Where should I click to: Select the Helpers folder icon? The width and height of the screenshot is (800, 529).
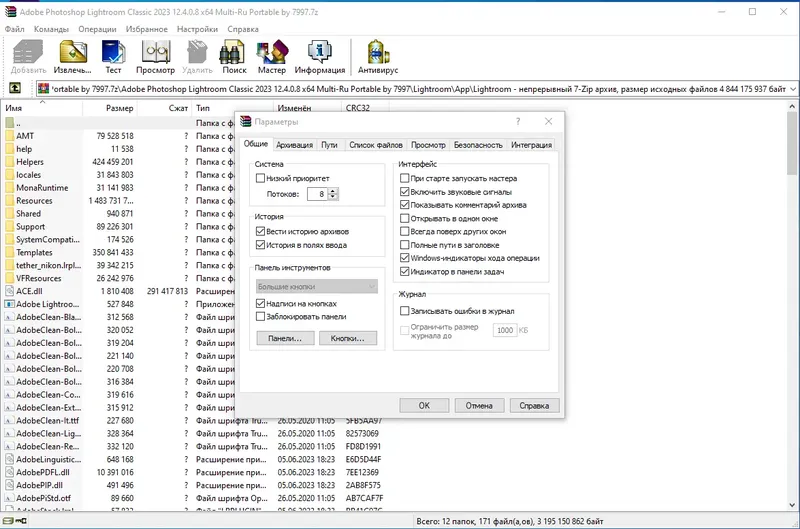[x=9, y=162]
